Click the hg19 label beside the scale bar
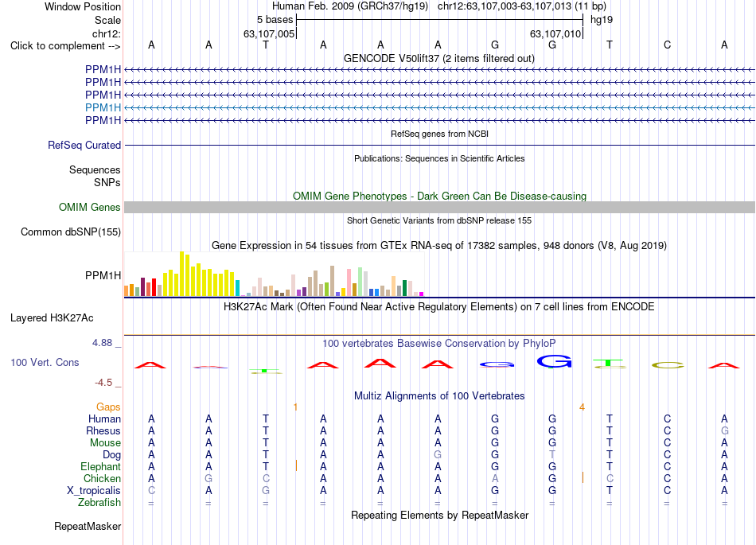The height and width of the screenshot is (545, 756). pyautogui.click(x=602, y=20)
